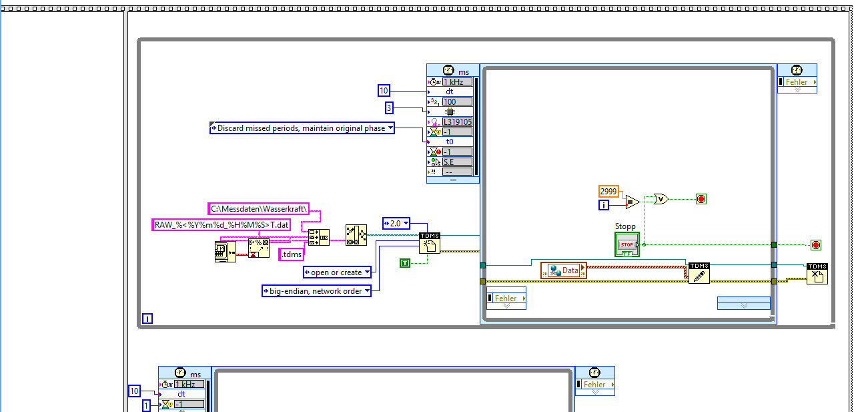This screenshot has width=868, height=412.
Task: Click the upper numeric constant 10 wired to dt
Action: 384,91
